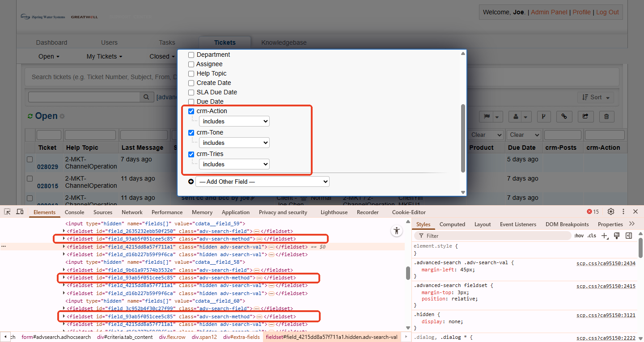The image size is (644, 342).
Task: Click the Log Out link
Action: [607, 12]
